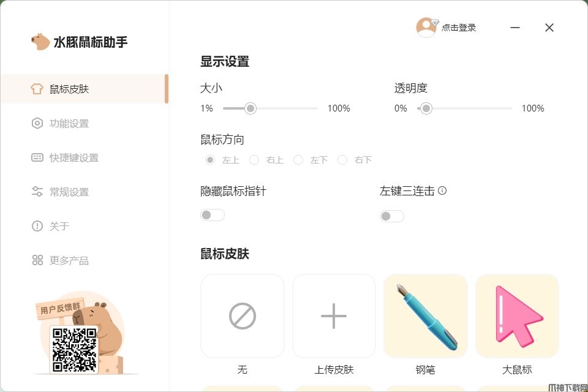
Task: Click the exclamation icon beside 关于
Action: pyautogui.click(x=37, y=226)
